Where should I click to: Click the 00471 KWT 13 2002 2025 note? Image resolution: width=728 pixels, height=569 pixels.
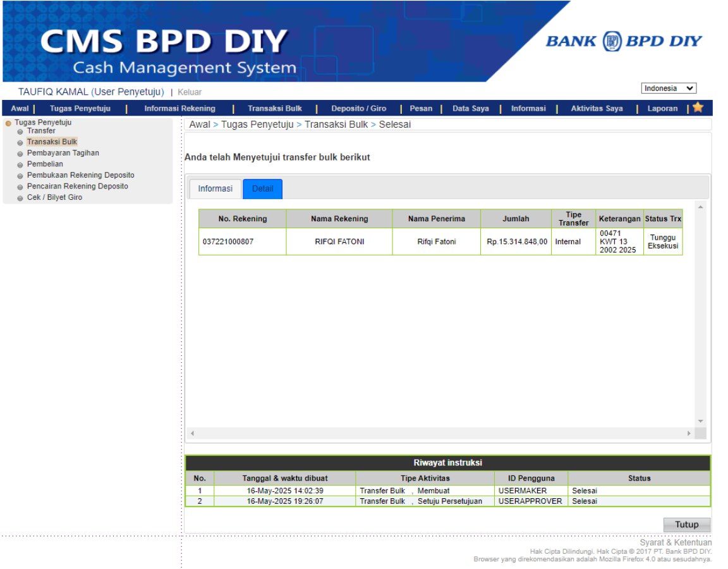point(617,242)
